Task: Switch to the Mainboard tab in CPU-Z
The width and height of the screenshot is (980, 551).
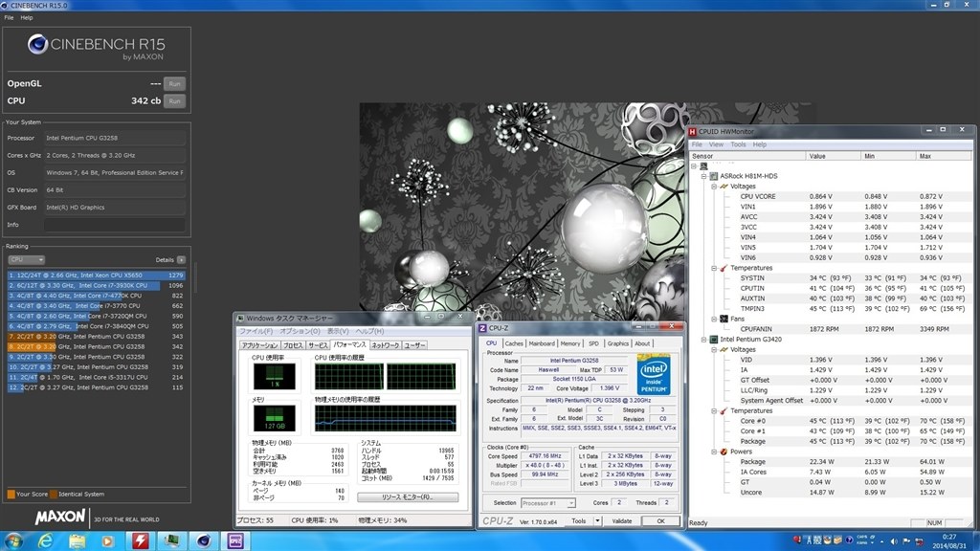Action: pyautogui.click(x=542, y=343)
